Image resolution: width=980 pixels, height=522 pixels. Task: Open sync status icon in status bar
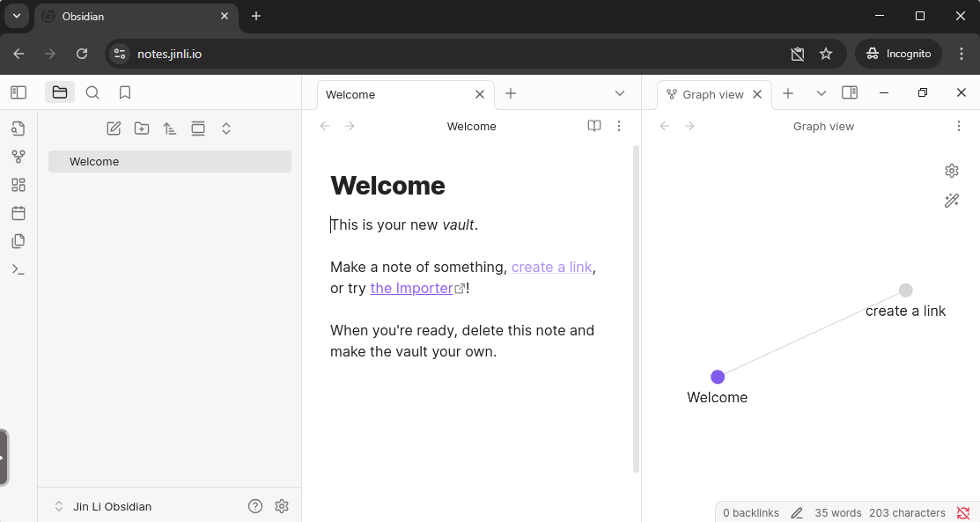click(963, 512)
